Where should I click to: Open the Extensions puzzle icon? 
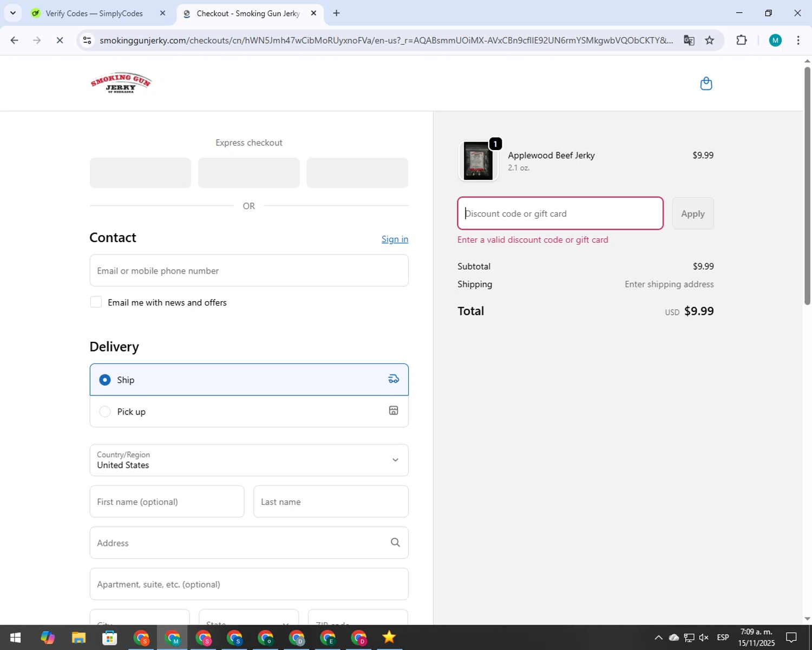click(742, 41)
